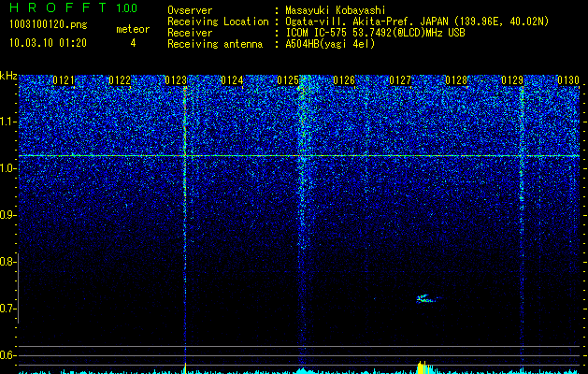Viewport: 588px width, 374px height.
Task: Click the yellow amplitude peak below 0127
Action: [425, 367]
